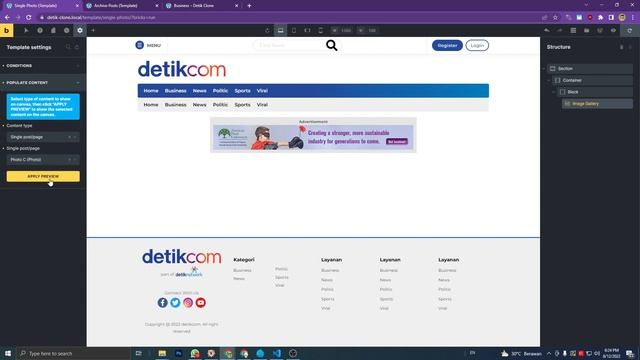640x360 pixels.
Task: Collapse the Block node in Structure tree
Action: pos(554,92)
